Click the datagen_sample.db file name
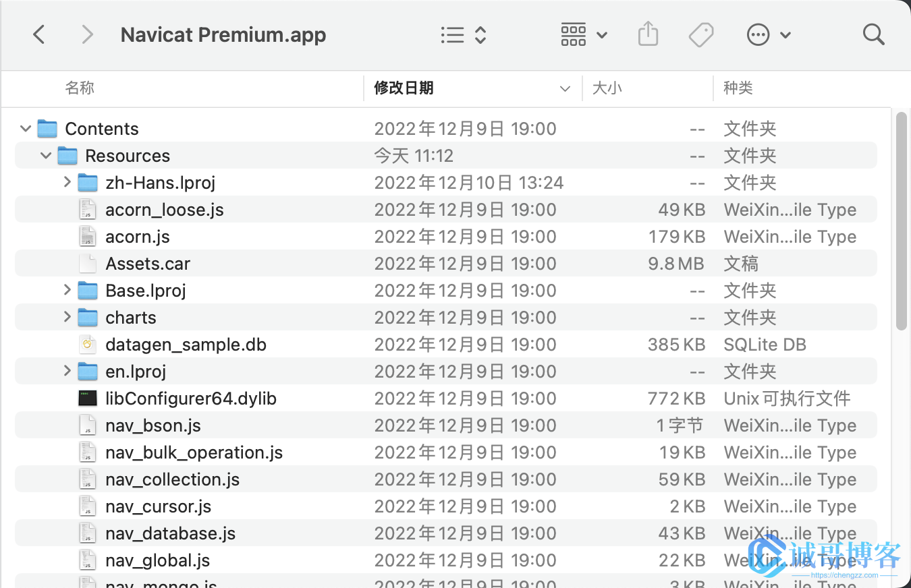Screen dimensions: 911x588 (186, 345)
